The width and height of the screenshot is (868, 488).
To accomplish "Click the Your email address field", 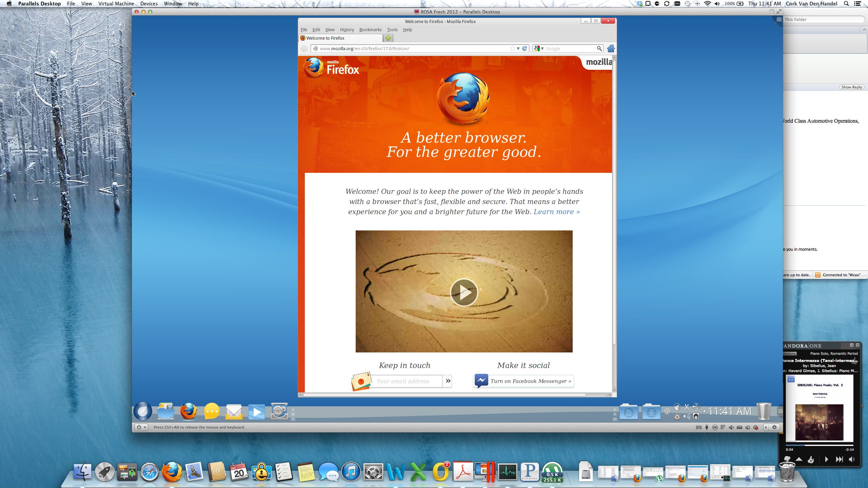I will pyautogui.click(x=407, y=381).
